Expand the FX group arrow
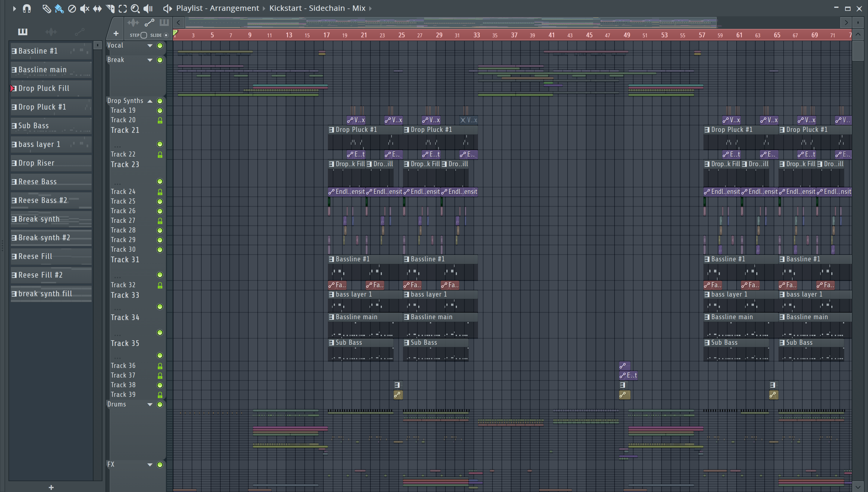This screenshot has height=492, width=868. pyautogui.click(x=150, y=465)
